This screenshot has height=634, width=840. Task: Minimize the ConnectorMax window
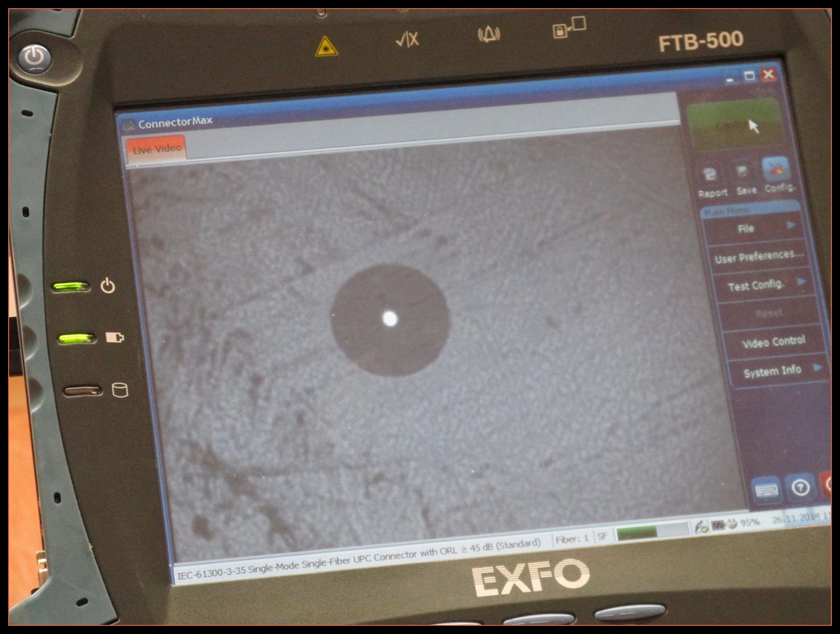tap(730, 79)
